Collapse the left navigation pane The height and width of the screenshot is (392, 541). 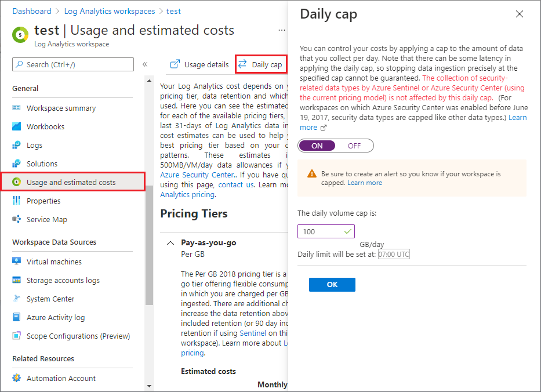pyautogui.click(x=144, y=64)
